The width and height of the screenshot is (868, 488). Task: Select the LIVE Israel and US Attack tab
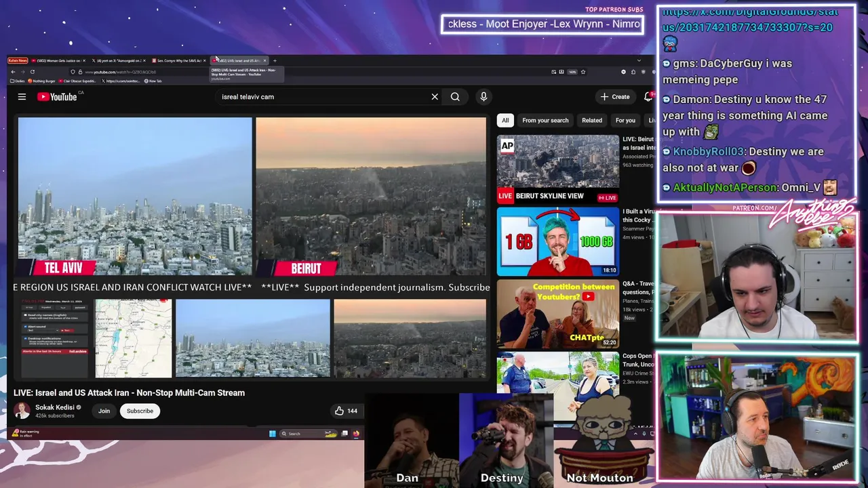click(x=239, y=61)
